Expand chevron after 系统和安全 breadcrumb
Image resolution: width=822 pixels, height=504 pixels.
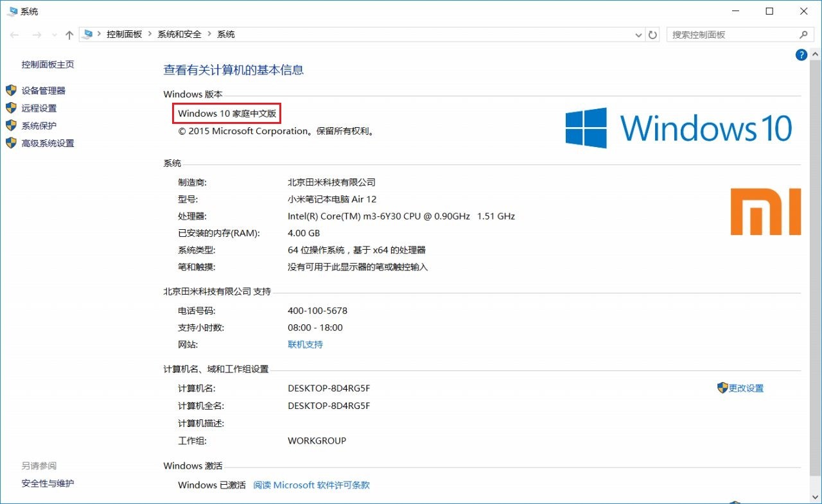pyautogui.click(x=209, y=35)
